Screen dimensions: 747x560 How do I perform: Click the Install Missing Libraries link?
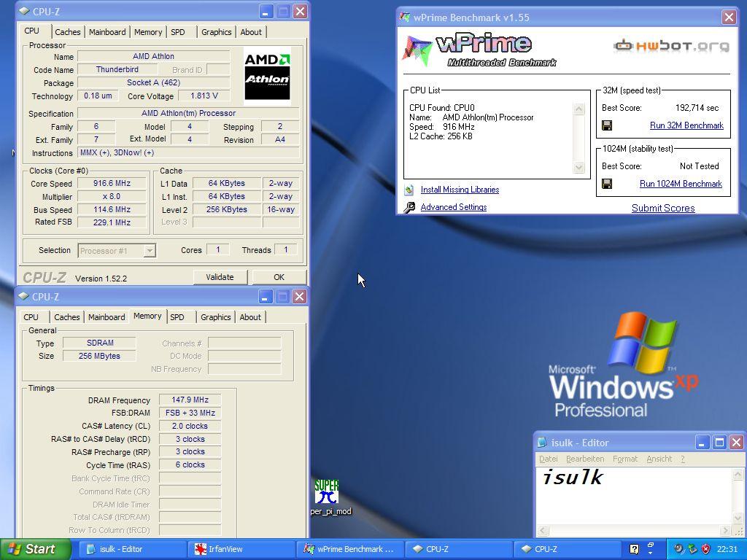[460, 190]
